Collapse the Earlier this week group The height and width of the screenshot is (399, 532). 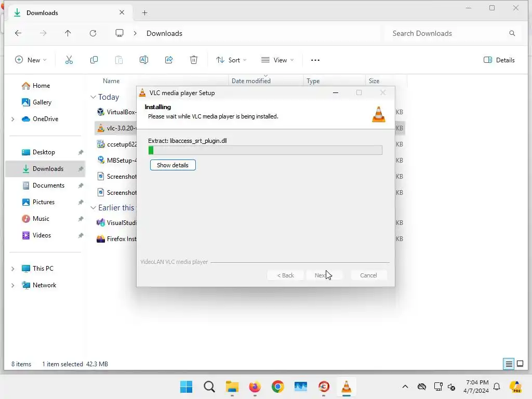pos(94,208)
